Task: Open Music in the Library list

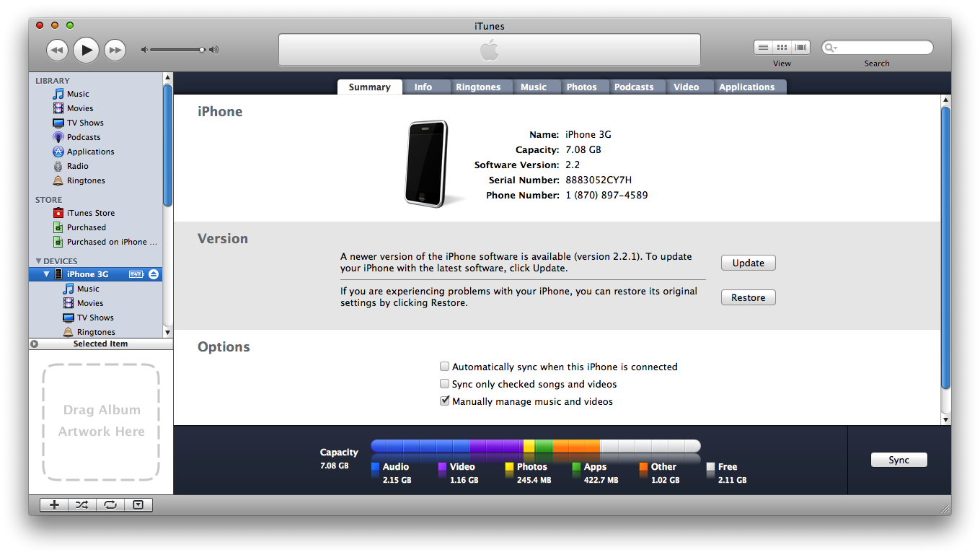Action: click(78, 94)
